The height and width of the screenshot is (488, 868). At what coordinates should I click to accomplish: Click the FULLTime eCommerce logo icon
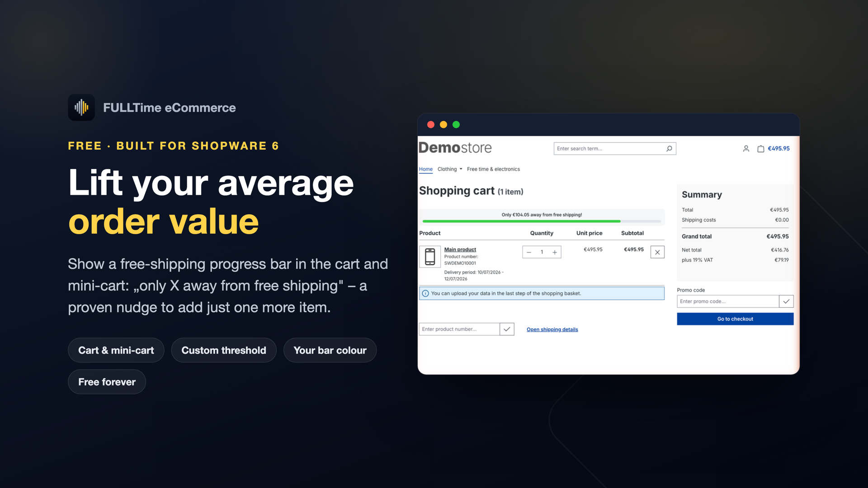[81, 108]
